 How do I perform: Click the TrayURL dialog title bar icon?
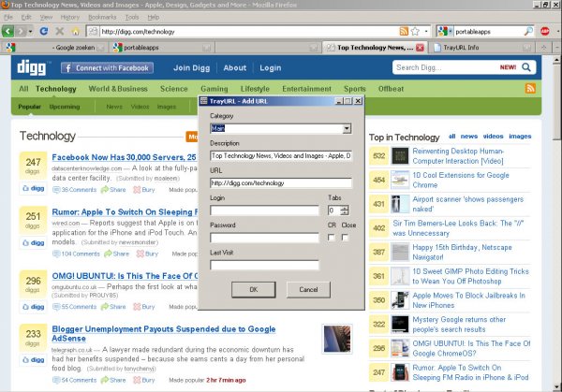[203, 101]
